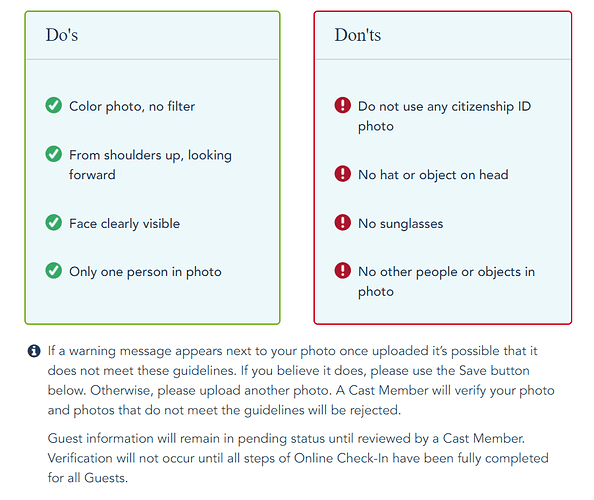Click red alert icon beside citizenship ID photo
The height and width of the screenshot is (500, 594).
click(342, 105)
